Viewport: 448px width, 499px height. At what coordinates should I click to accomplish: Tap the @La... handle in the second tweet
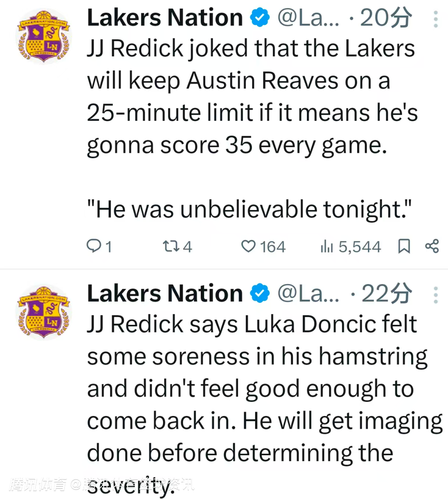[x=308, y=294]
